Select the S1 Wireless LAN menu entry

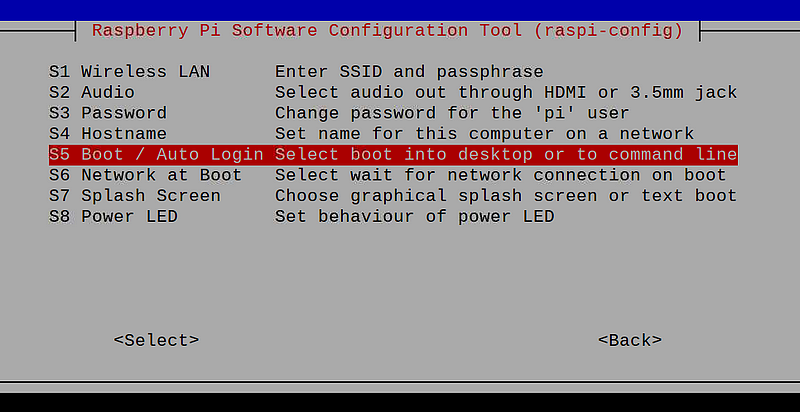pos(129,71)
